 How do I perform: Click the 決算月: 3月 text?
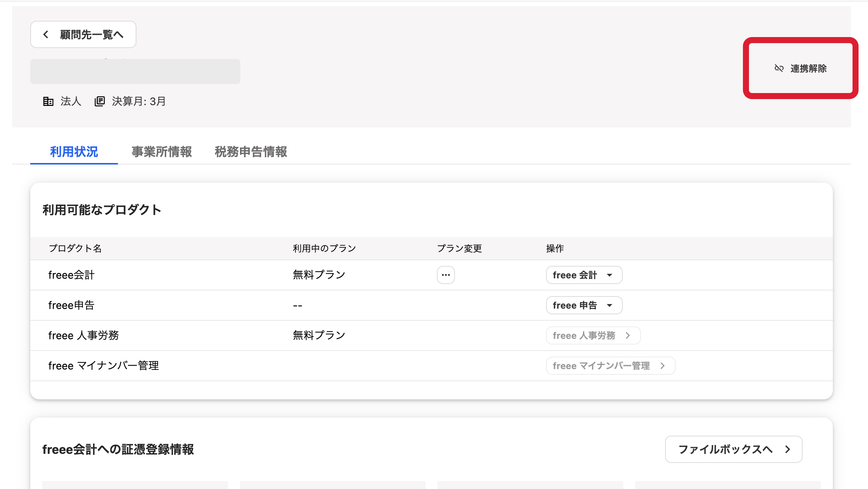coord(139,101)
